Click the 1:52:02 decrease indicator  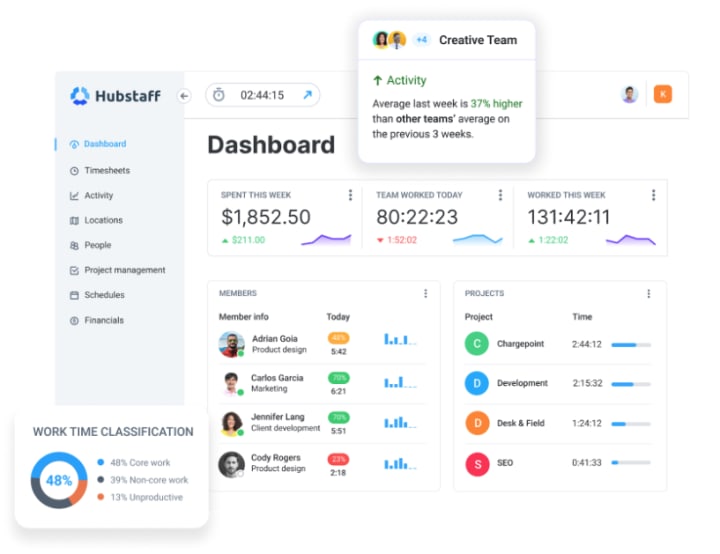point(397,240)
